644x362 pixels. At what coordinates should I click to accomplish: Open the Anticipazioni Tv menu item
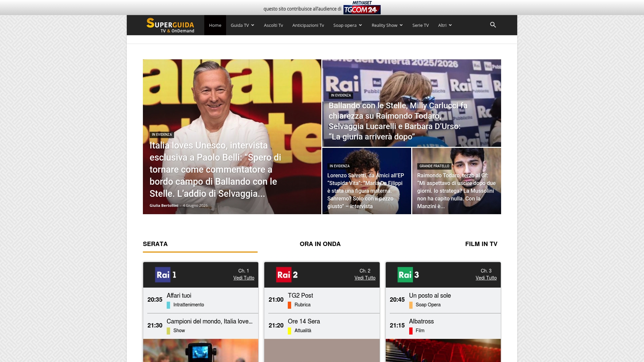click(308, 25)
